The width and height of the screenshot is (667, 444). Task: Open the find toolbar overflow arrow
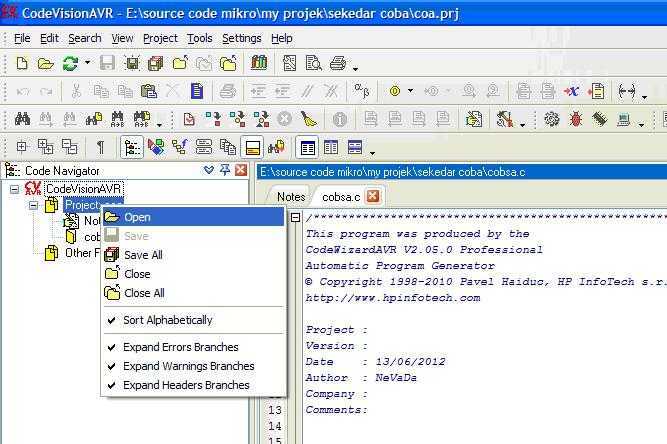click(x=159, y=125)
